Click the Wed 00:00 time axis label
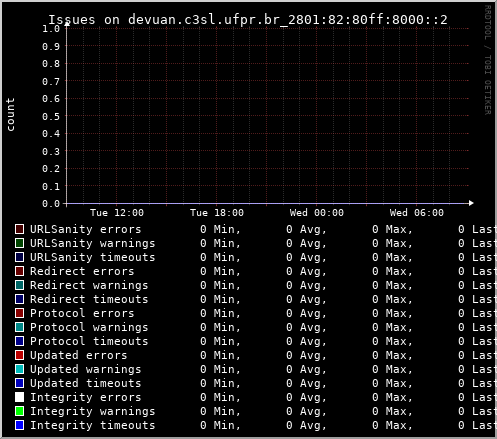 tap(317, 213)
